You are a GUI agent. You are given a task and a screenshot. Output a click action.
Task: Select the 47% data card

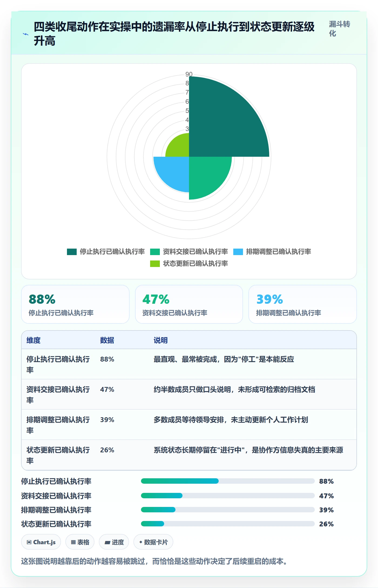[x=189, y=304]
